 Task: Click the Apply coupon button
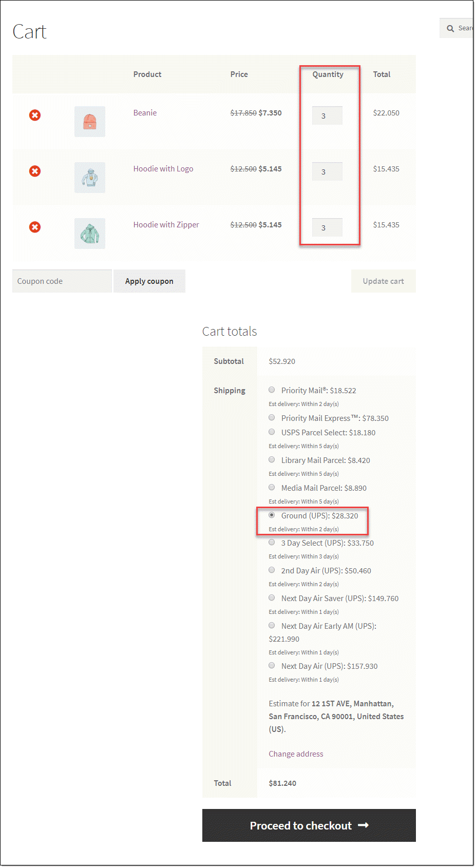tap(149, 281)
